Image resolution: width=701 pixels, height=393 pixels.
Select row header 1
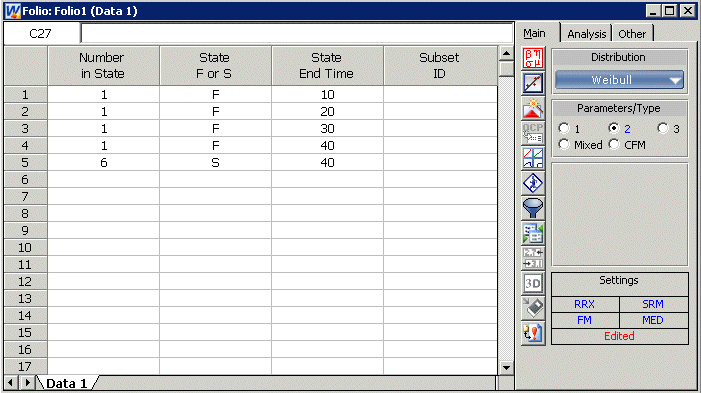click(x=25, y=95)
